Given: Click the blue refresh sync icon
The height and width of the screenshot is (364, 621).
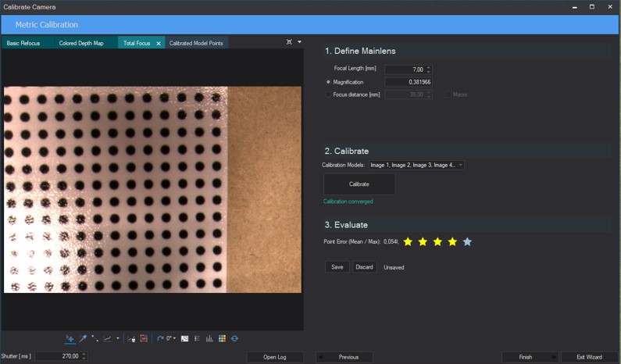Looking at the screenshot, I should point(234,339).
